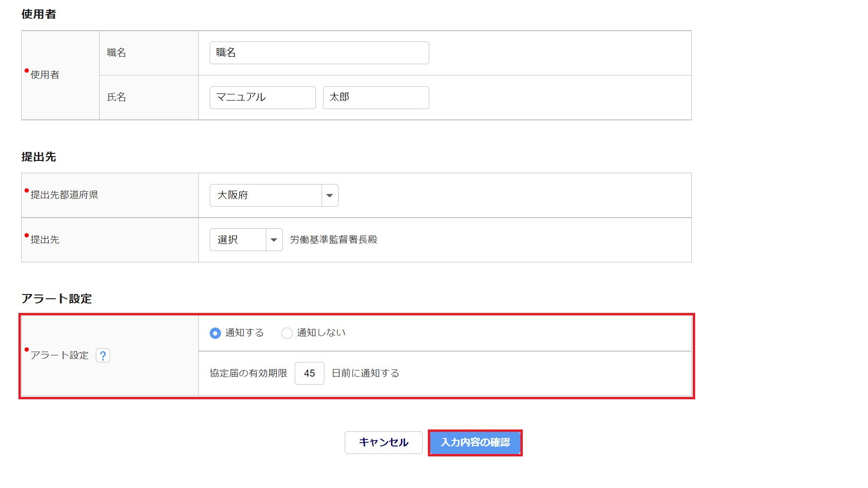Open help icon beside アラート設定
The width and height of the screenshot is (868, 488).
click(103, 355)
